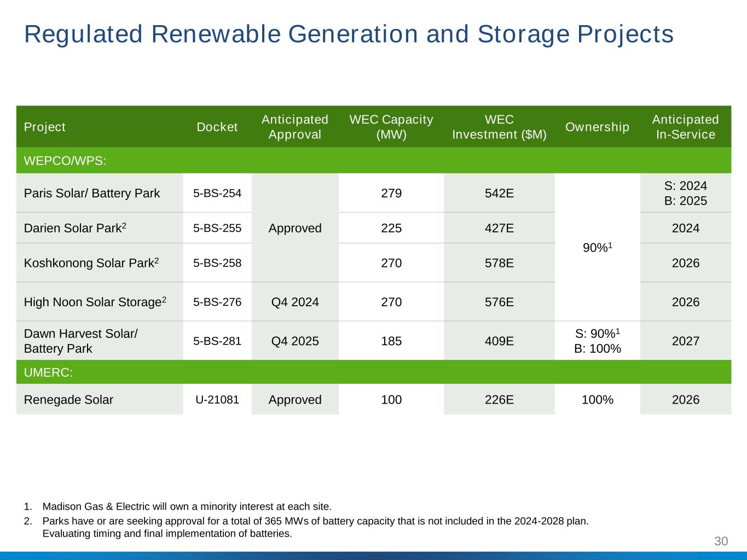Viewport: 747px width, 560px height.
Task: Select docket number 5-BS-255
Action: tap(217, 228)
